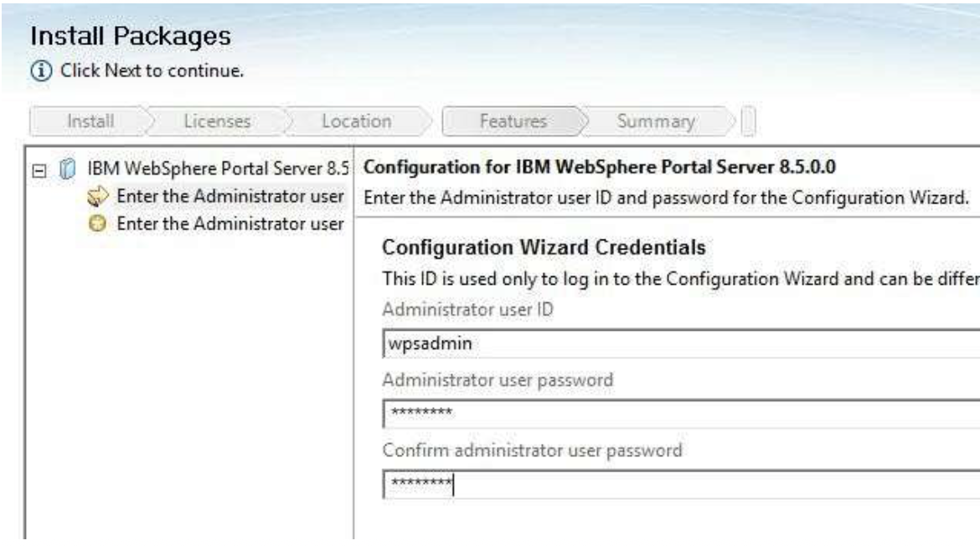
Task: Focus the Administrator user ID field containing wpsadmin
Action: (x=670, y=342)
